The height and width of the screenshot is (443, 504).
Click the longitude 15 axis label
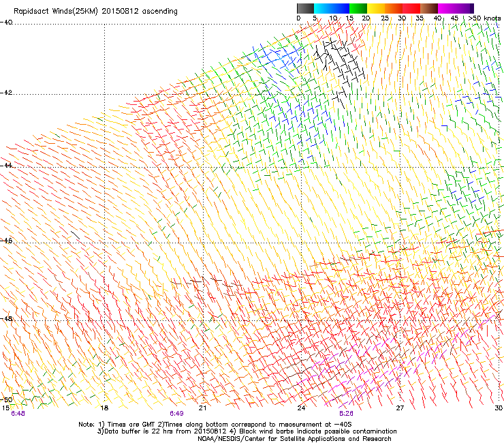click(x=5, y=408)
